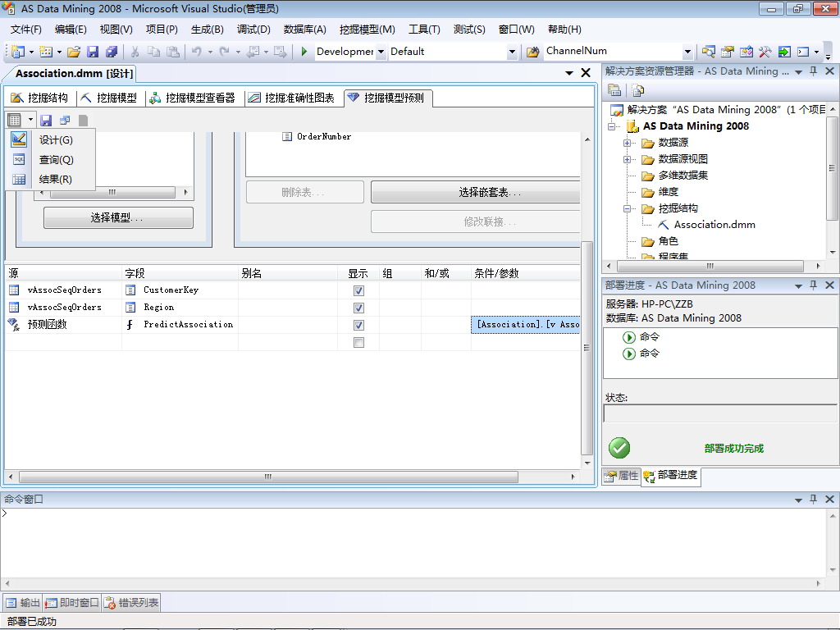Viewport: 840px width, 630px height.
Task: Open the 输出 bottom tab
Action: pyautogui.click(x=22, y=603)
